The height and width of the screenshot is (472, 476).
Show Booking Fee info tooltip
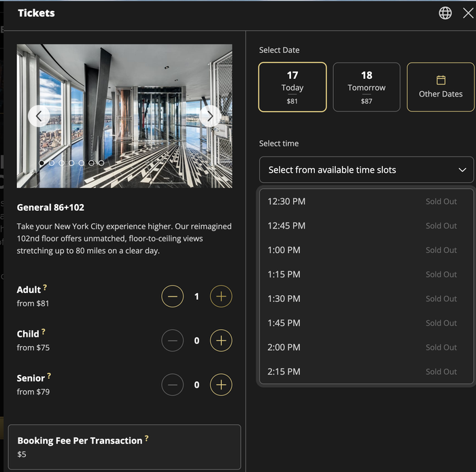[147, 438]
